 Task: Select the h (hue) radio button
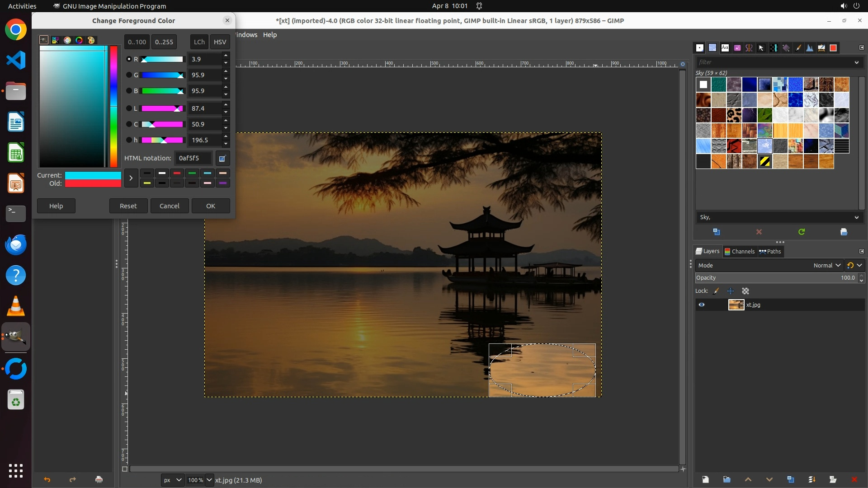tap(129, 140)
